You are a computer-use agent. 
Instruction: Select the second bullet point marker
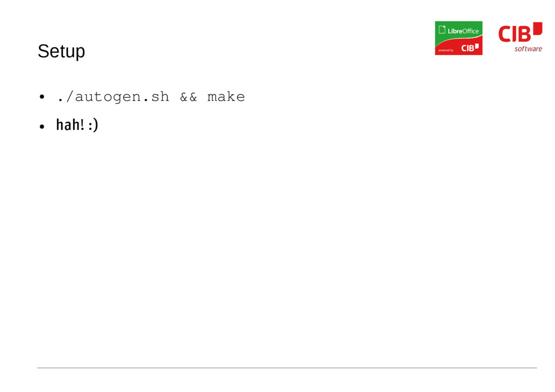pos(42,126)
